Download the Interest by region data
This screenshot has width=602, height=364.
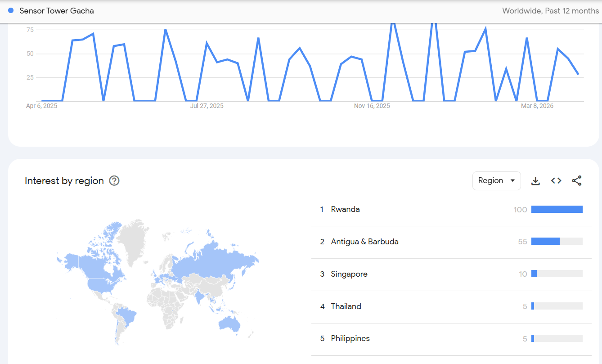(535, 181)
